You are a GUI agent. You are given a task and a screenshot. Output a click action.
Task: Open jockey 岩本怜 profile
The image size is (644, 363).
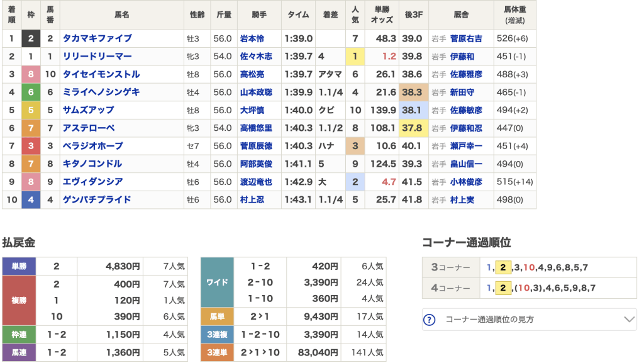pos(252,38)
